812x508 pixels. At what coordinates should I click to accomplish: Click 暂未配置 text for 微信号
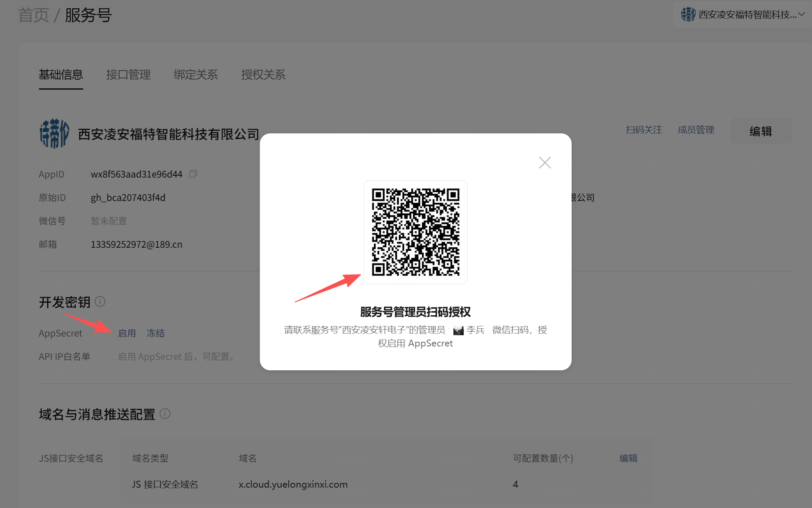pyautogui.click(x=109, y=221)
